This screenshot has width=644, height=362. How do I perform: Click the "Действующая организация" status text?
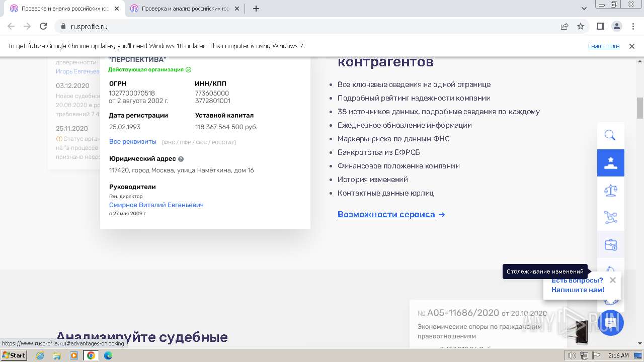pos(146,70)
